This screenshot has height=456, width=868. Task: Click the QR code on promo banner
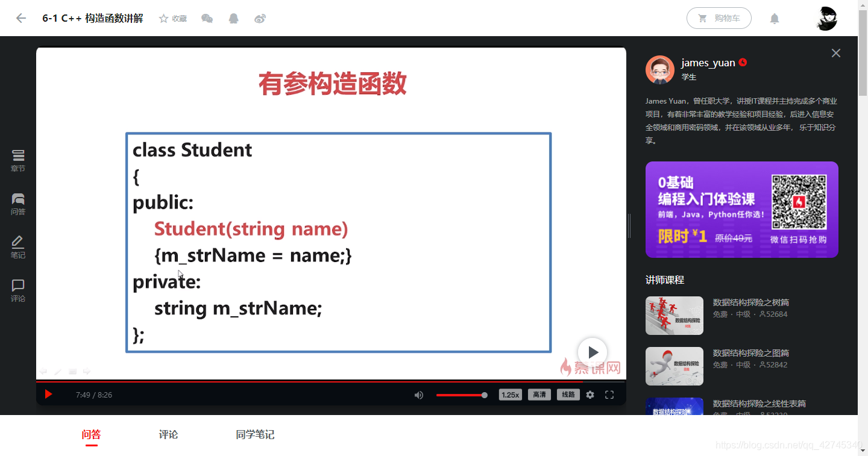(799, 202)
